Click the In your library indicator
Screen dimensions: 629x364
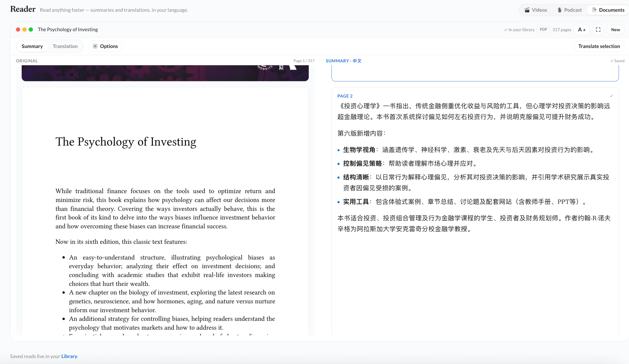coord(519,30)
